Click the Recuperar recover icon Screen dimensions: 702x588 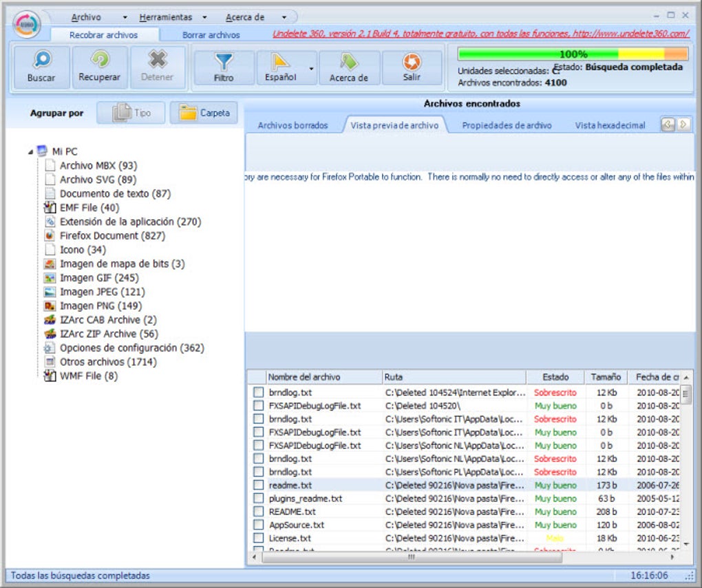pos(100,59)
